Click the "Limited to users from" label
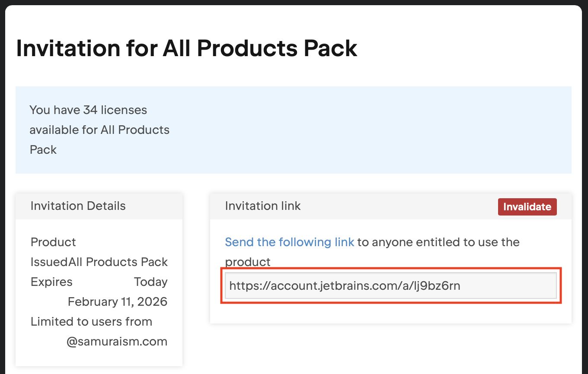The width and height of the screenshot is (588, 374). point(91,322)
